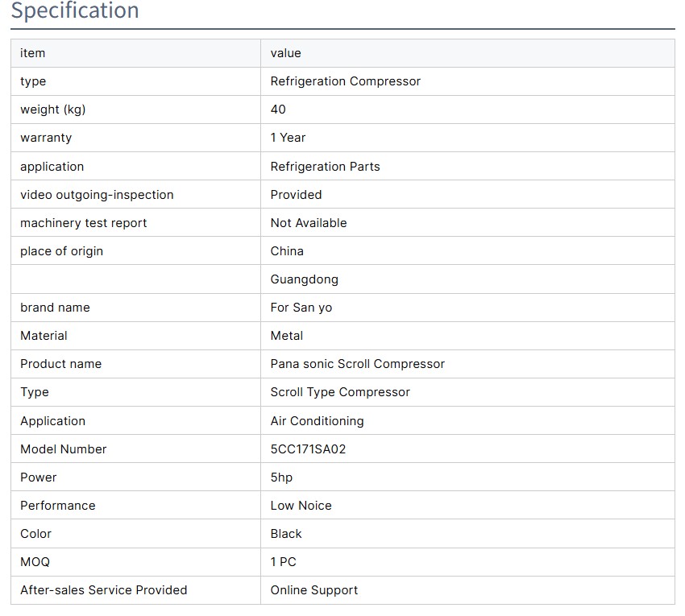Click the 'China' place of origin value
Screen dimensions: 685x616
[x=287, y=251]
